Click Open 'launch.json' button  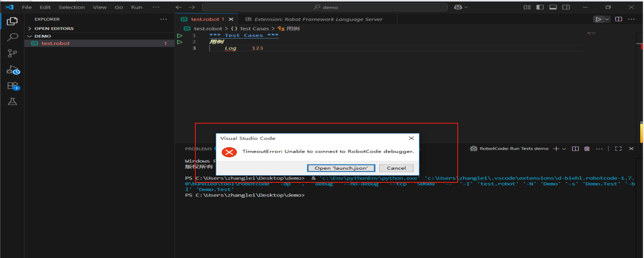tap(341, 168)
